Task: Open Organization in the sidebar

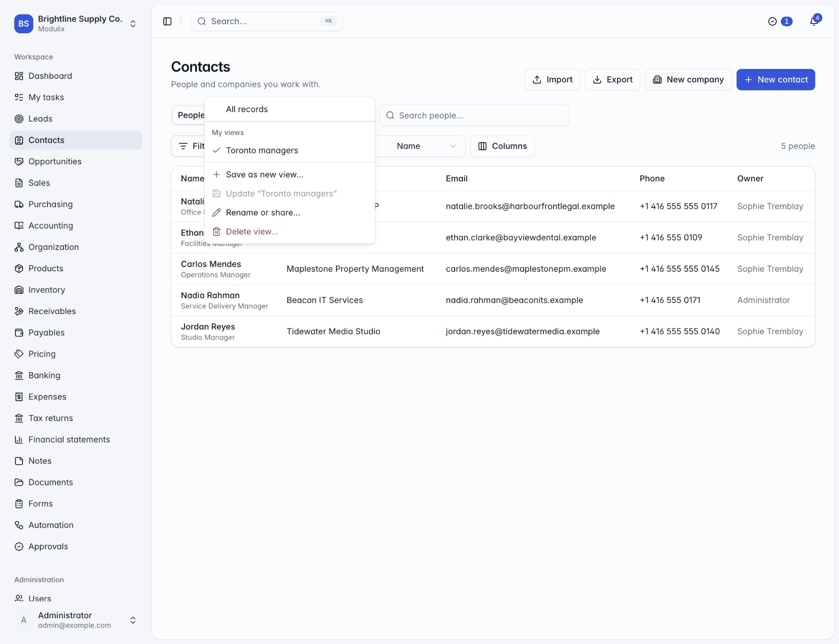Action: 76,247
